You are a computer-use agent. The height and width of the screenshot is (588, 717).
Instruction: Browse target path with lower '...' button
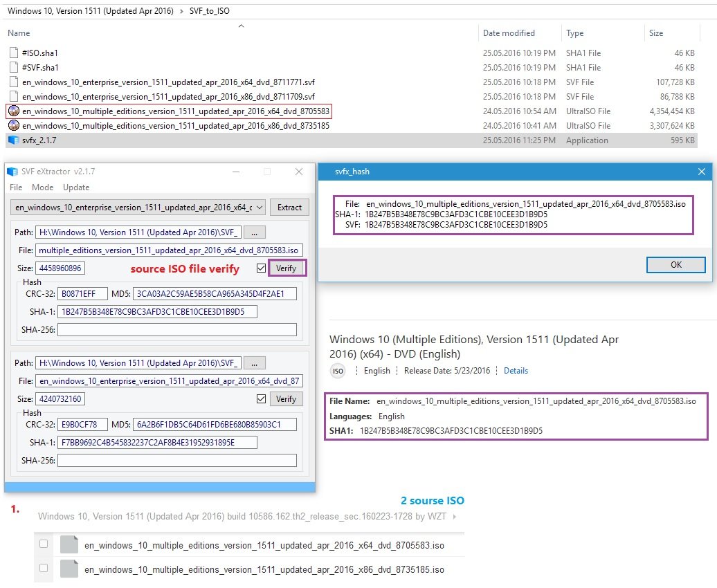(254, 363)
